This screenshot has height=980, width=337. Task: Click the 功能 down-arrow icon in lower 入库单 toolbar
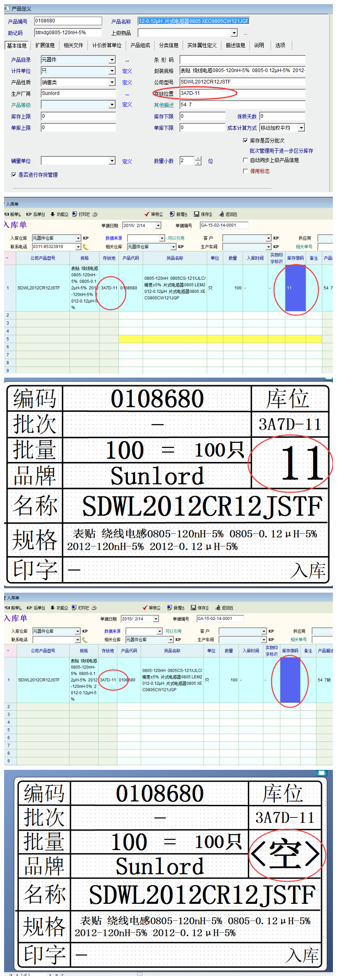point(53,608)
